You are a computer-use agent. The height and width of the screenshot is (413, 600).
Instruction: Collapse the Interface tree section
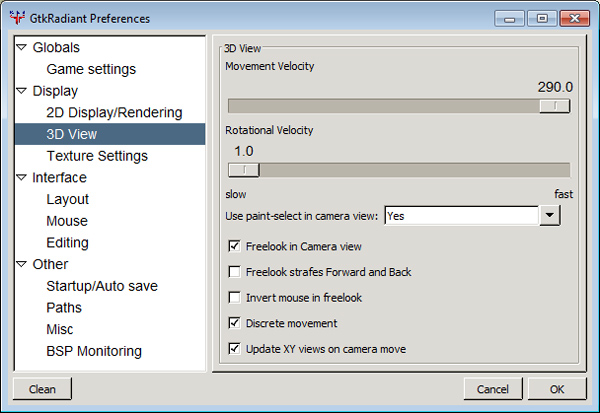tap(22, 177)
